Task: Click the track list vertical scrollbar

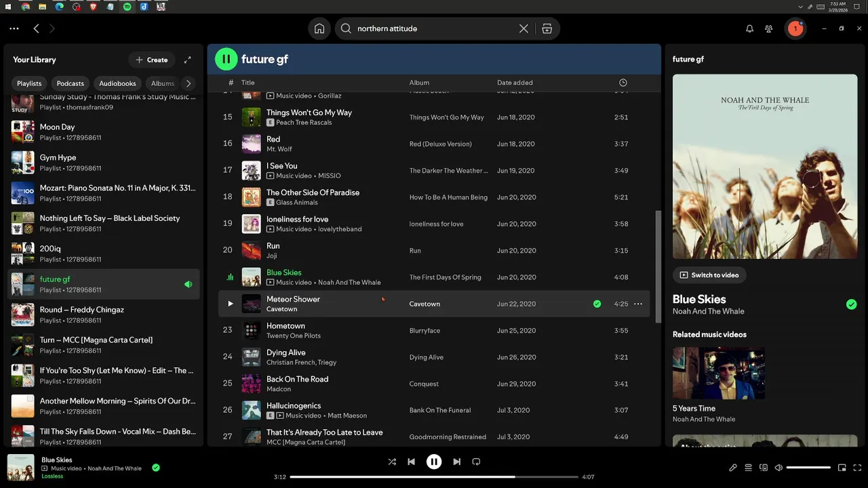Action: 657,266
